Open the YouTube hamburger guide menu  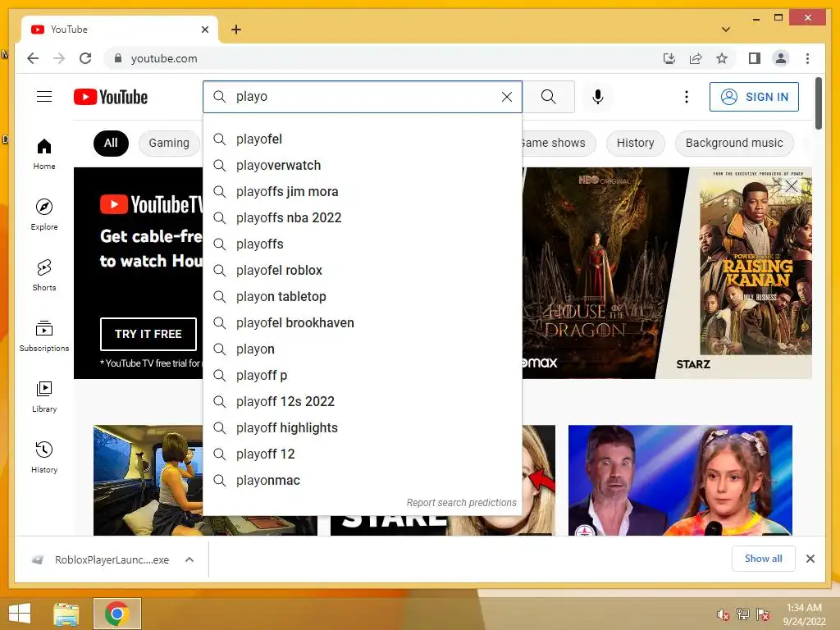tap(44, 97)
